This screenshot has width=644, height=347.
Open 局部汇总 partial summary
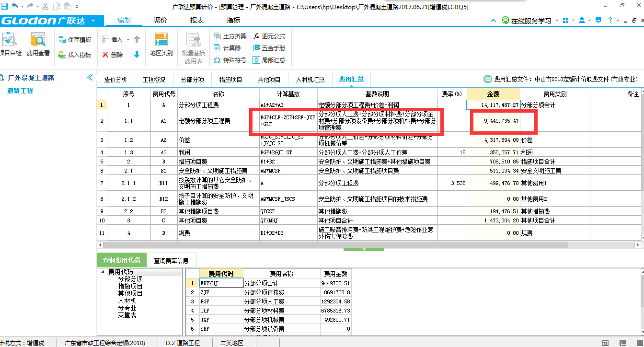268,60
